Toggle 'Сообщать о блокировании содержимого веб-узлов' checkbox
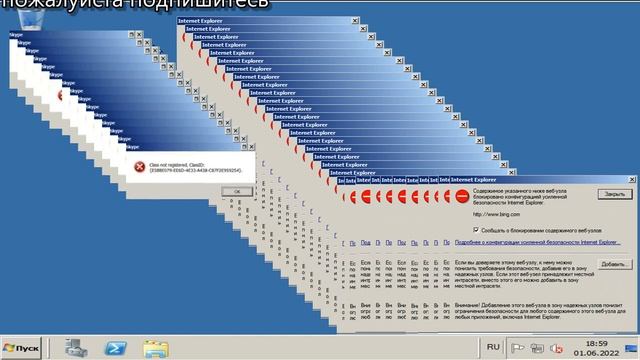640x360 pixels. coord(476,230)
